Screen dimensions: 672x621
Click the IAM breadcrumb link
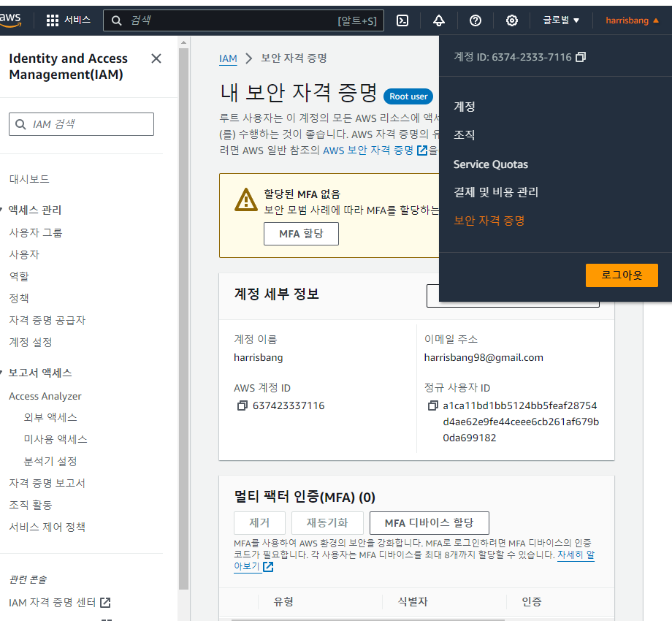coord(228,58)
